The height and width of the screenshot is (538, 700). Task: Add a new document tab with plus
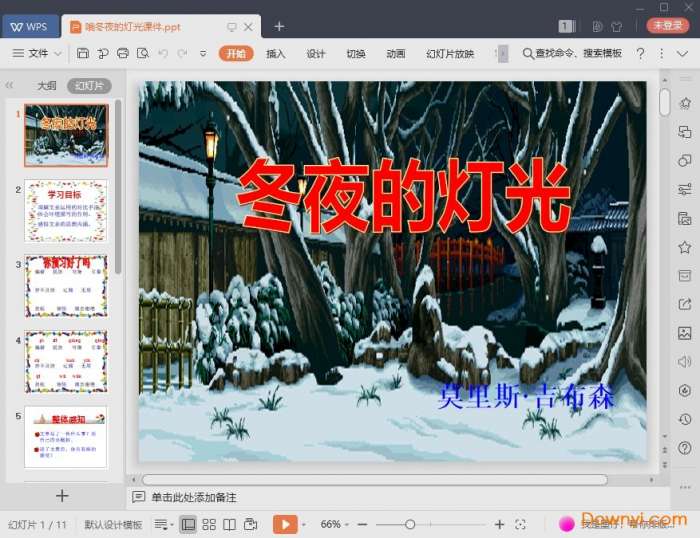(279, 26)
